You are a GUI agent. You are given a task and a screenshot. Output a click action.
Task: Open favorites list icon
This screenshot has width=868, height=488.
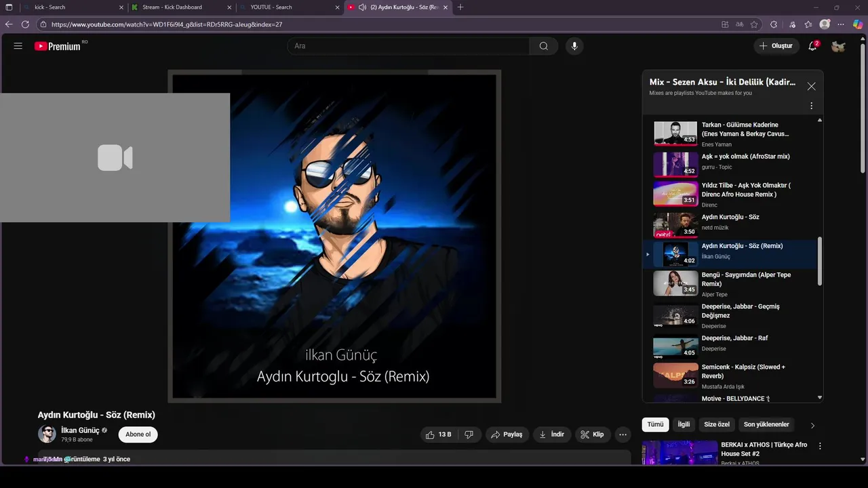(x=808, y=24)
